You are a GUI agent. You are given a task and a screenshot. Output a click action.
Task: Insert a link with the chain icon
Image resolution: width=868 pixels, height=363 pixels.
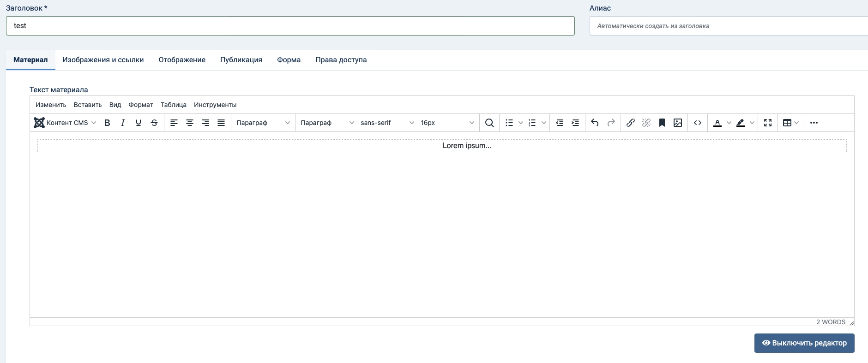630,123
